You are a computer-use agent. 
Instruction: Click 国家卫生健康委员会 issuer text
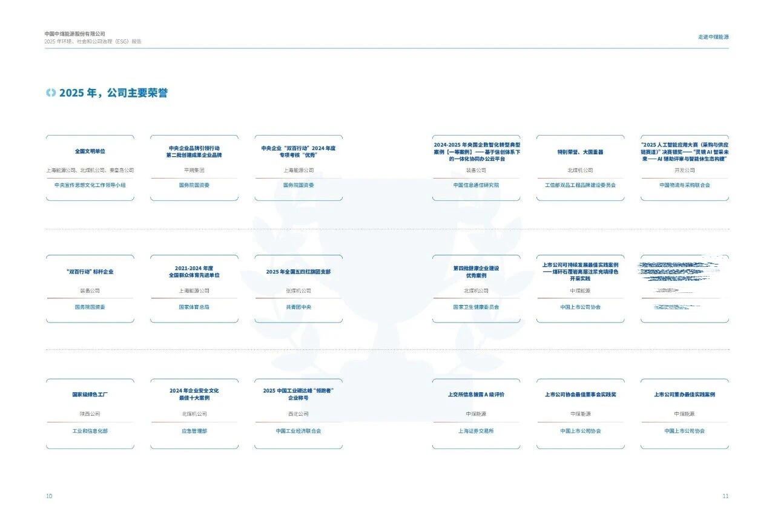point(476,307)
